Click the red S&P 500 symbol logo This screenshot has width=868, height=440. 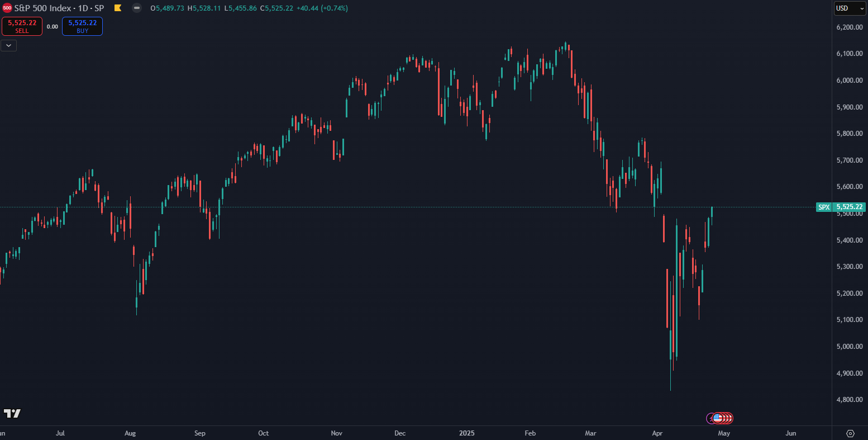click(7, 8)
